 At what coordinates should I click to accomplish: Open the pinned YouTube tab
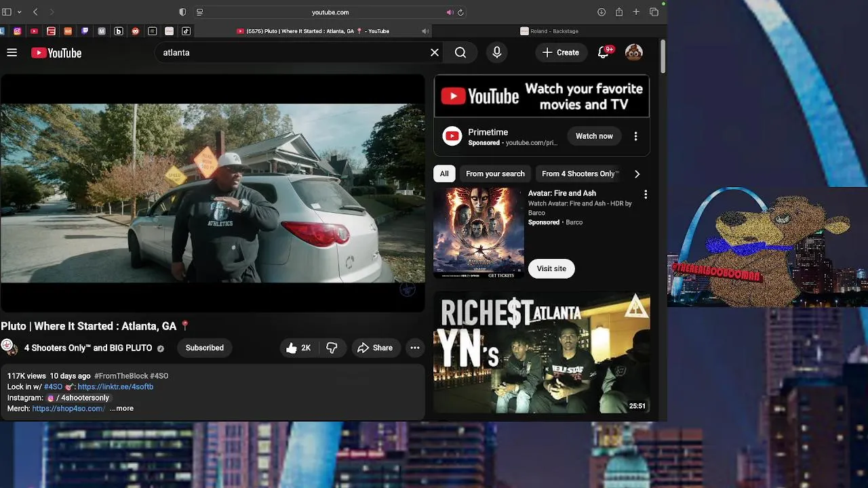point(35,30)
